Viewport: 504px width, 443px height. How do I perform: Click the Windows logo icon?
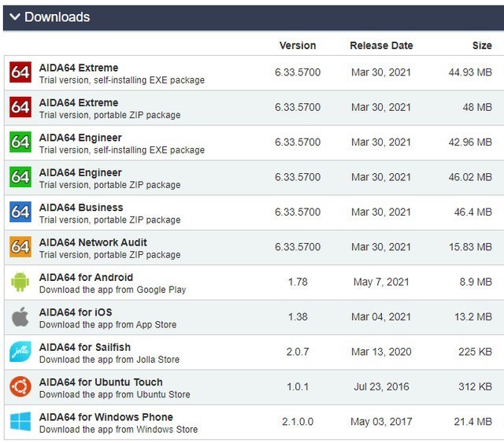click(x=20, y=422)
